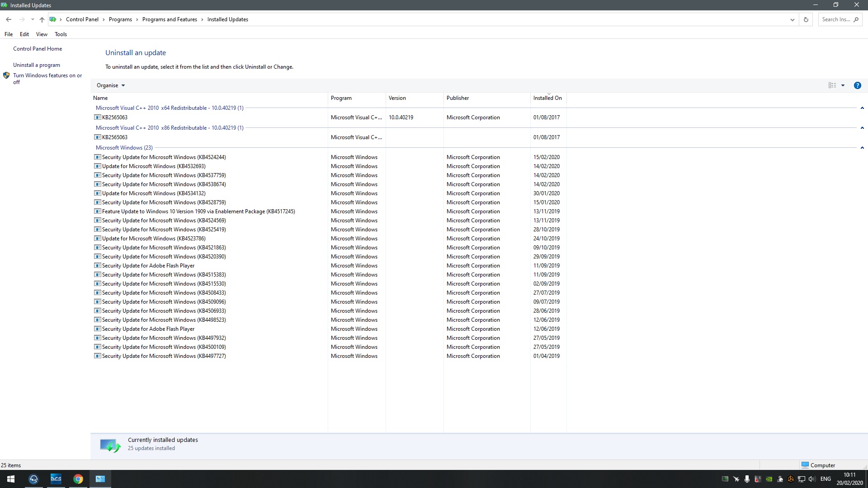Viewport: 868px width, 488px height.
Task: Go back with the Back arrow
Action: [x=9, y=19]
